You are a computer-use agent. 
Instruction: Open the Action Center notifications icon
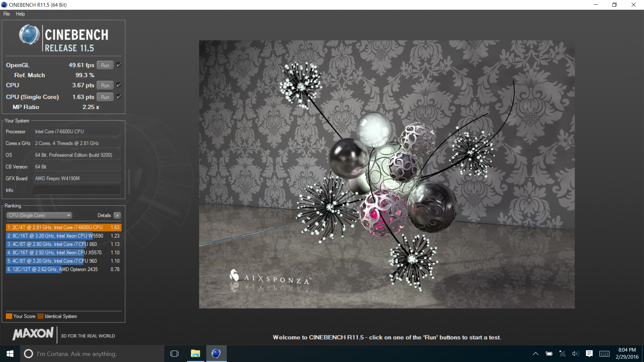pyautogui.click(x=589, y=354)
